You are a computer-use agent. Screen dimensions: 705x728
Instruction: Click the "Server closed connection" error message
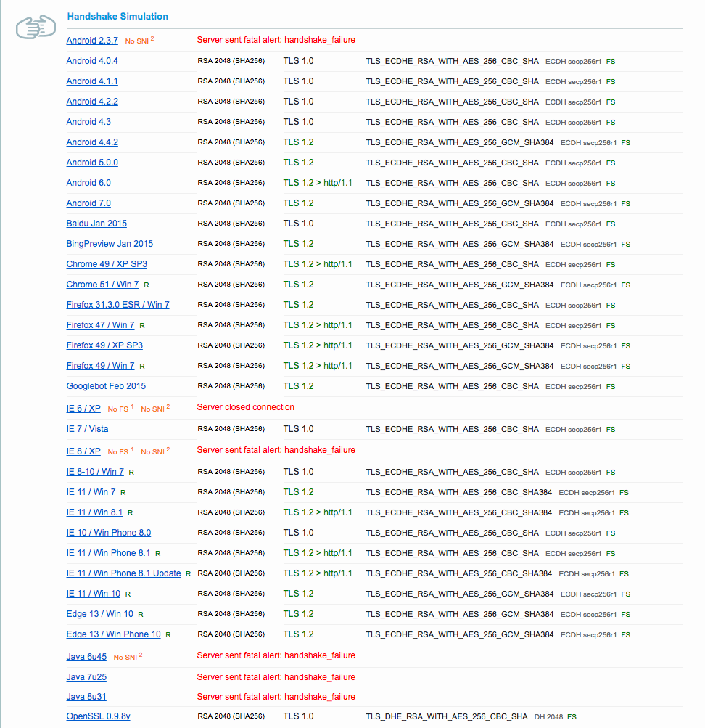[245, 407]
